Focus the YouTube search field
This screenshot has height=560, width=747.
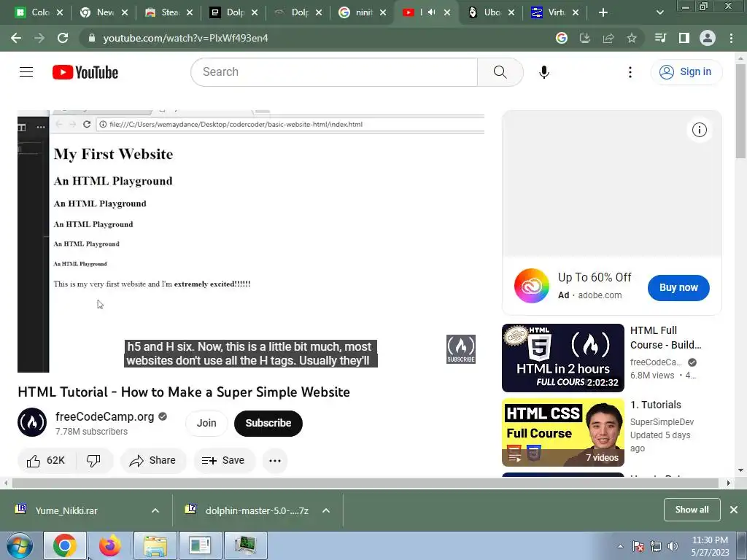pos(334,72)
